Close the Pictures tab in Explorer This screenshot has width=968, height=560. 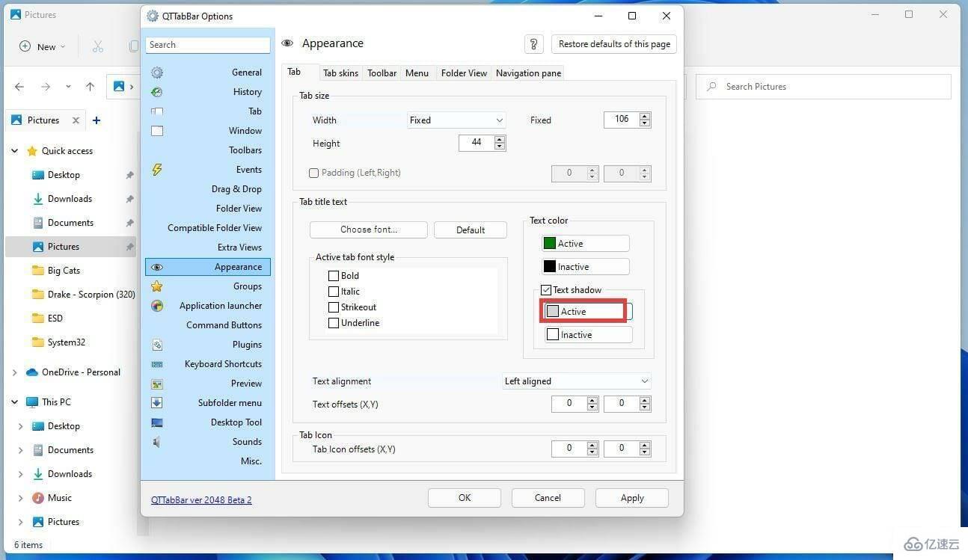76,120
